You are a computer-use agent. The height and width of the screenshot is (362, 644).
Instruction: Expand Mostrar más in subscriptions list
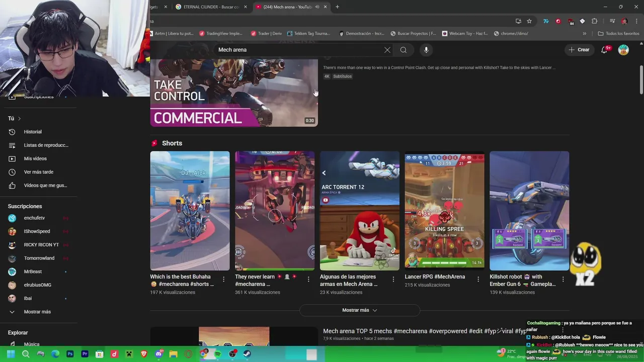point(39,312)
